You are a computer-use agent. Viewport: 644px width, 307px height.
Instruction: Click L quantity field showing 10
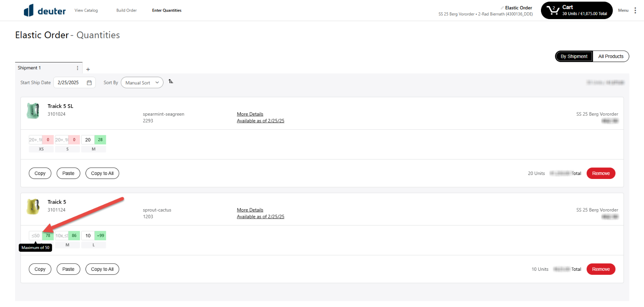tap(88, 236)
